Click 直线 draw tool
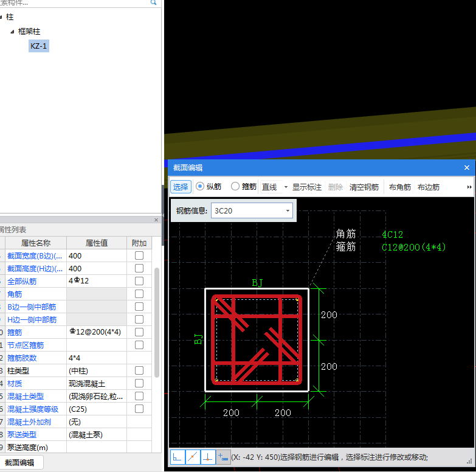The height and width of the screenshot is (472, 476). coord(269,187)
